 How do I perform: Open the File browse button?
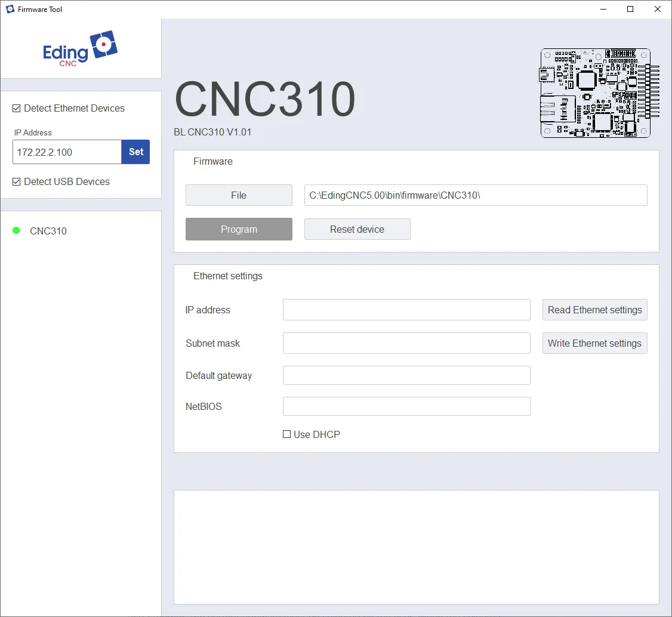(239, 195)
